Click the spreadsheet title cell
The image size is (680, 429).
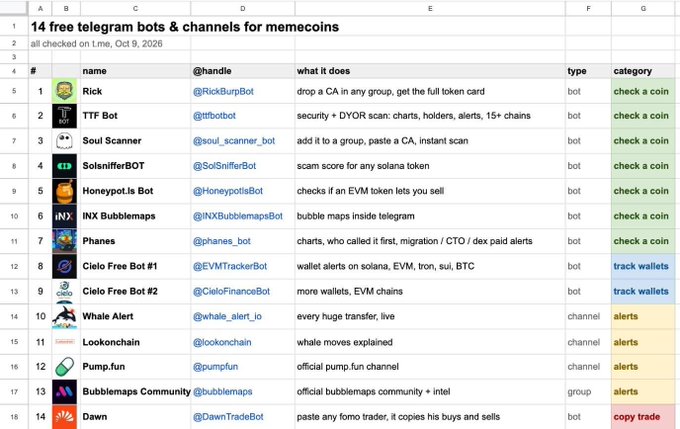pos(185,27)
